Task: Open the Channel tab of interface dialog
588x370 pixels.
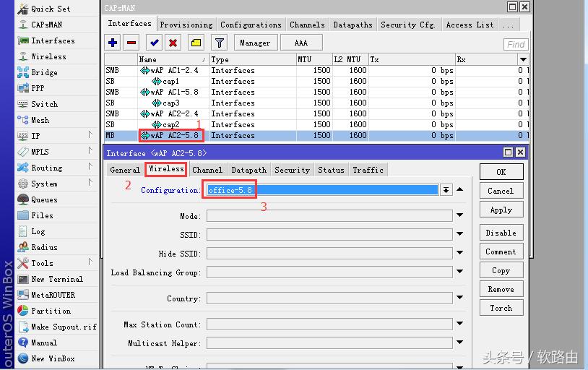Action: pyautogui.click(x=207, y=170)
